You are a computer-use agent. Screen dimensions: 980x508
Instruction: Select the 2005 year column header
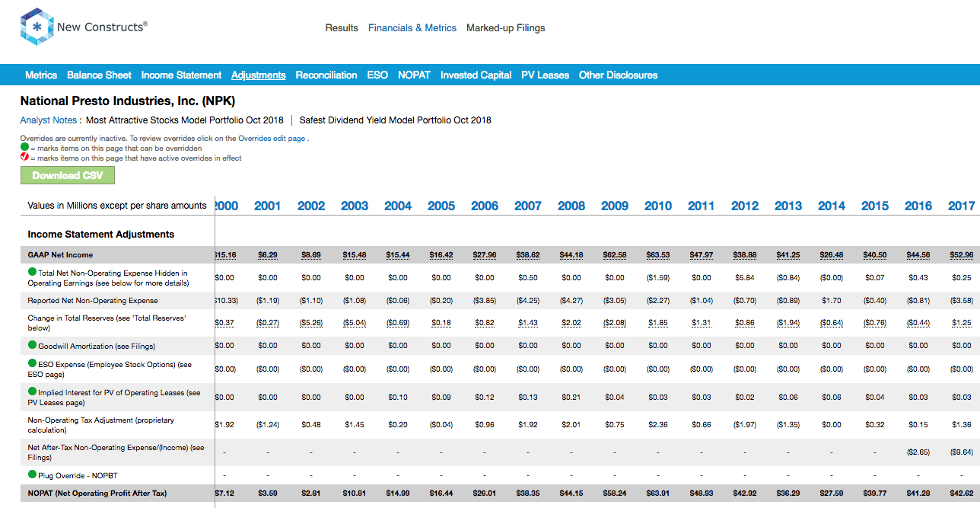441,206
